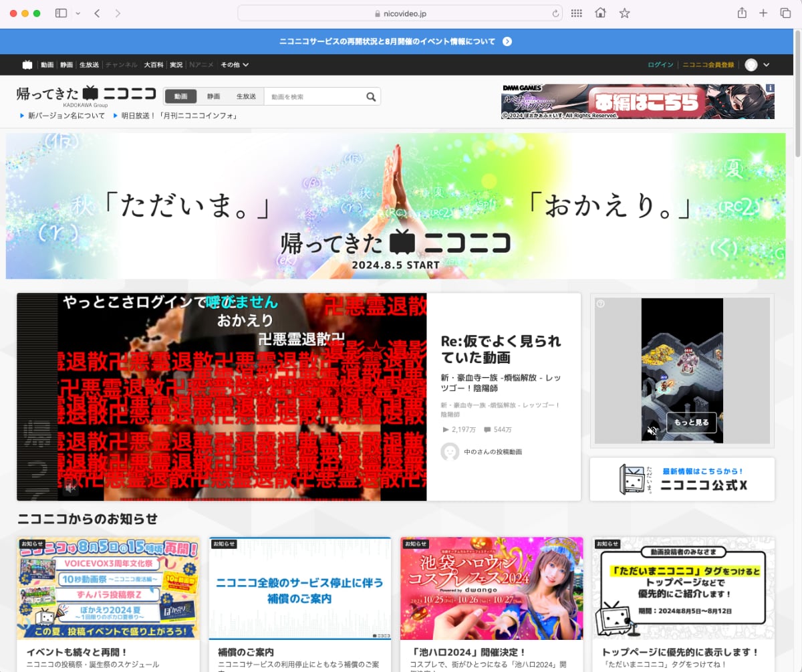Open the ただいまニコニコ タグ card image
The image size is (802, 672).
point(683,588)
